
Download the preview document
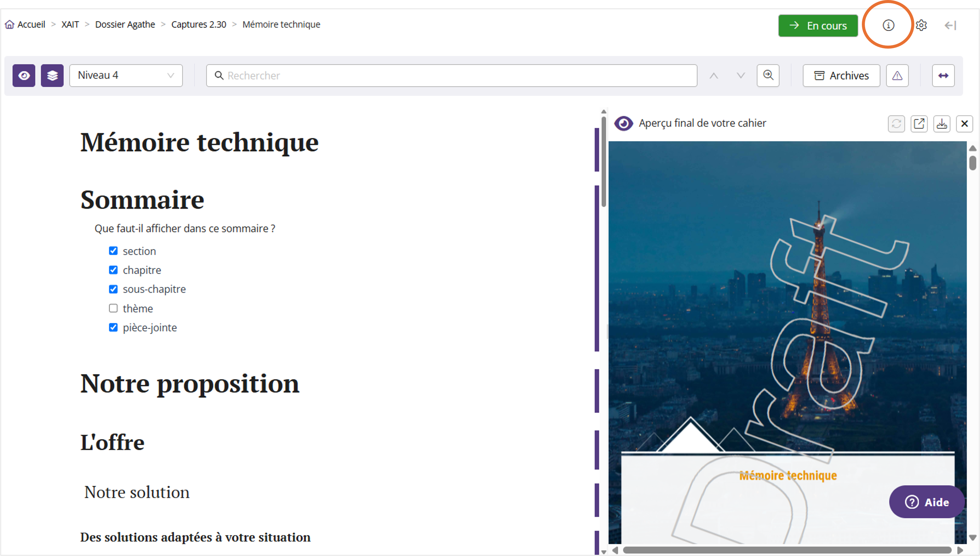tap(941, 124)
